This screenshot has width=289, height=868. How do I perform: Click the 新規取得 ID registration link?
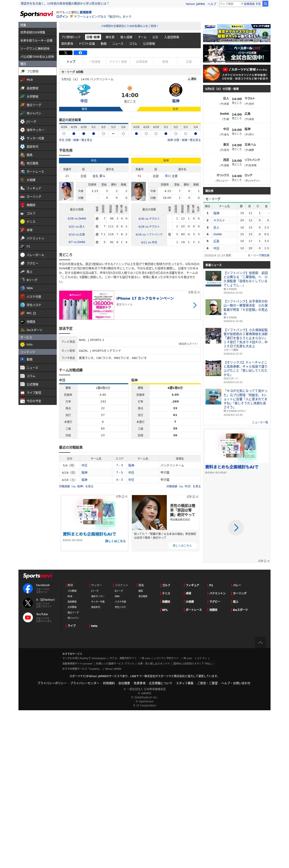coord(86,12)
